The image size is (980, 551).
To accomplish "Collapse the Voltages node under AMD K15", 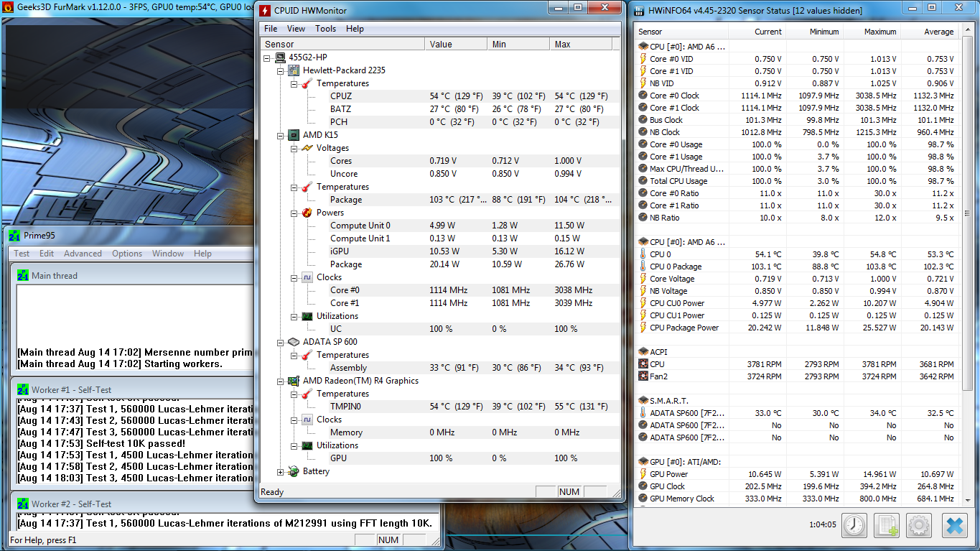I will [294, 148].
